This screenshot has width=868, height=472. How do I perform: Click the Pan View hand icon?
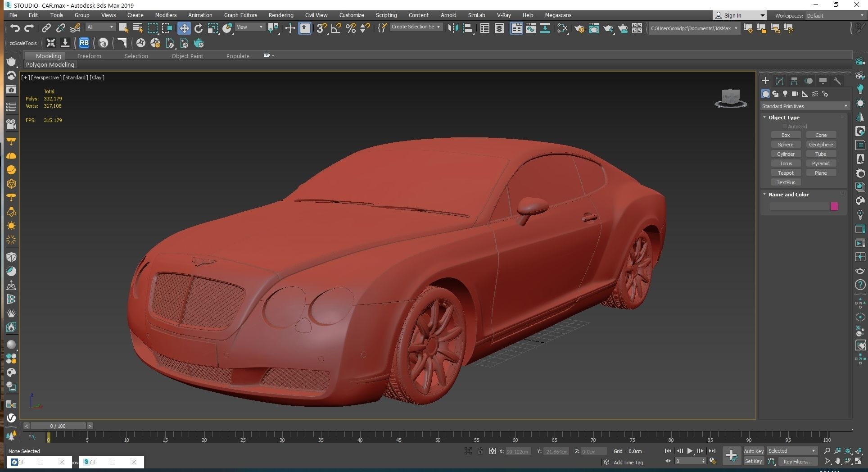coord(837,461)
